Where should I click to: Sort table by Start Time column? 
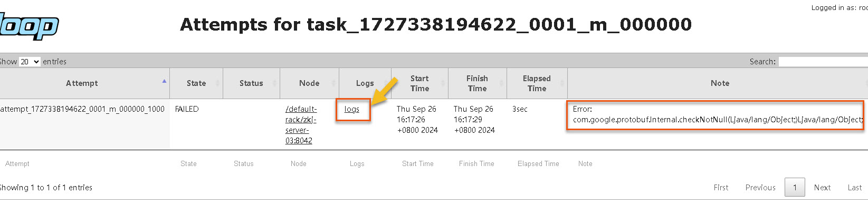point(419,83)
